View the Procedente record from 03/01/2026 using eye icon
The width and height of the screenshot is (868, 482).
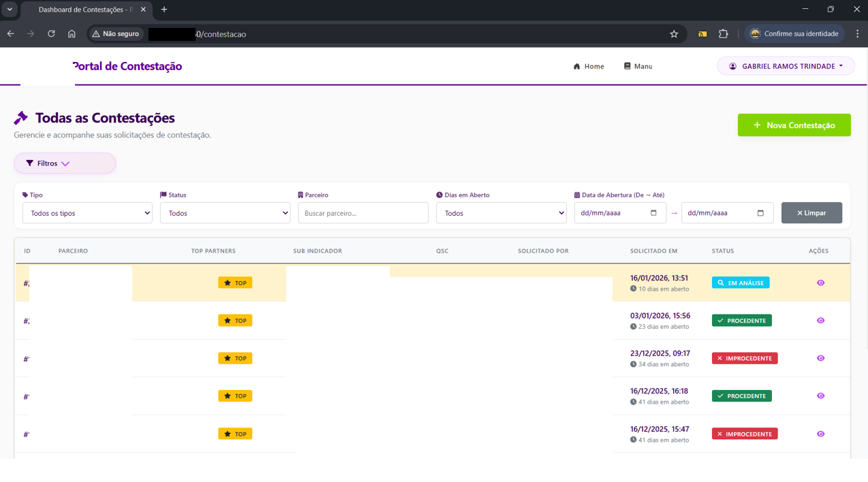[x=820, y=320]
